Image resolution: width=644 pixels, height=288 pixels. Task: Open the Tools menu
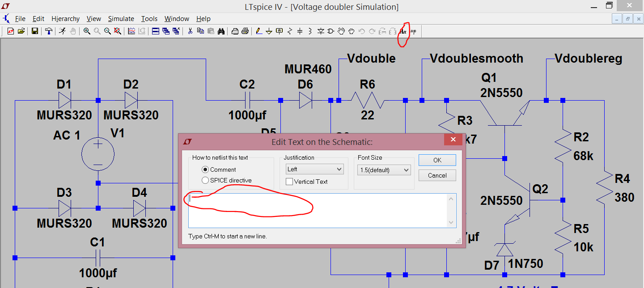click(x=149, y=19)
